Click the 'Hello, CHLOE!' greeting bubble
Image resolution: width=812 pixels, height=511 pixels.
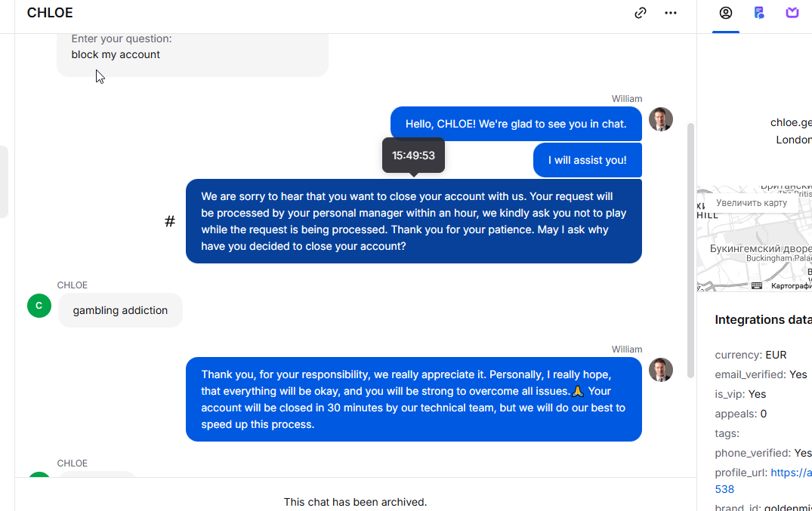(516, 124)
